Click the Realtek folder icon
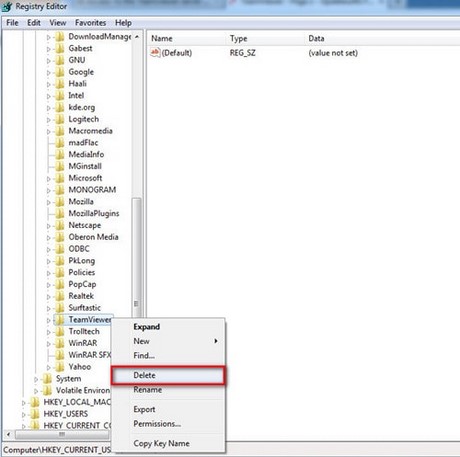This screenshot has height=457, width=460. pos(60,296)
